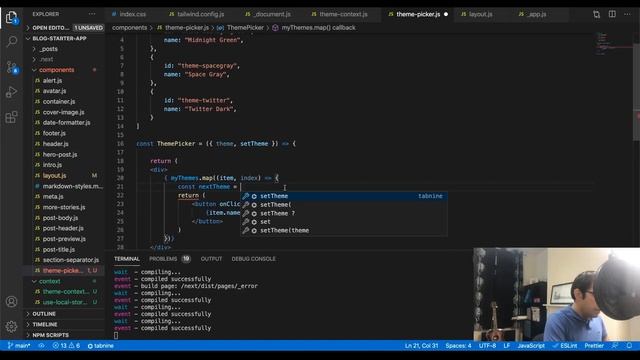The image size is (640, 360).
Task: Open hero-post.js in the explorer
Action: (64, 154)
